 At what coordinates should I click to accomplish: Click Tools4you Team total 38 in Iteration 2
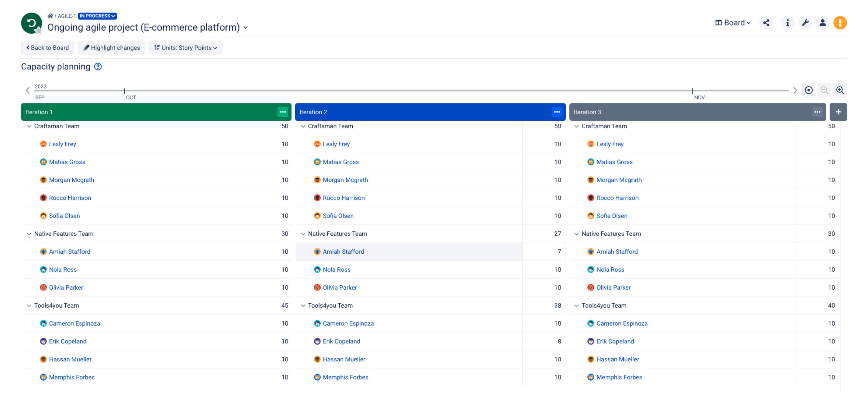[x=558, y=305]
